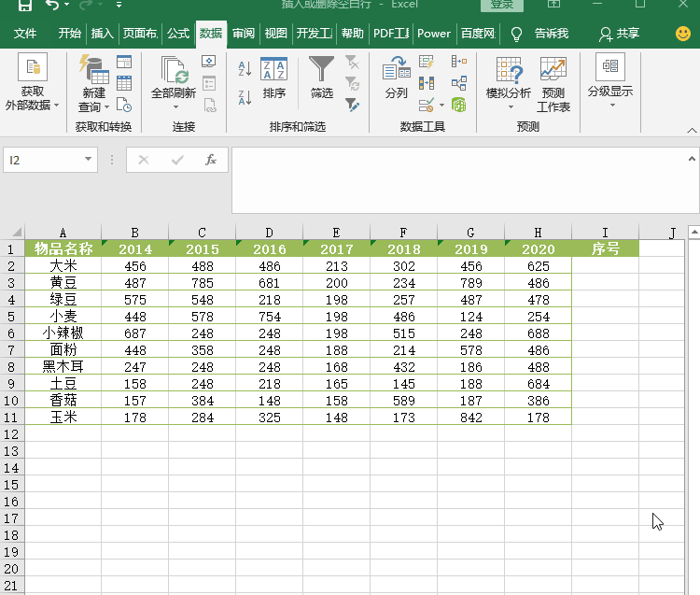Switch to the 公式 tab
Image resolution: width=700 pixels, height=595 pixels.
pos(178,34)
